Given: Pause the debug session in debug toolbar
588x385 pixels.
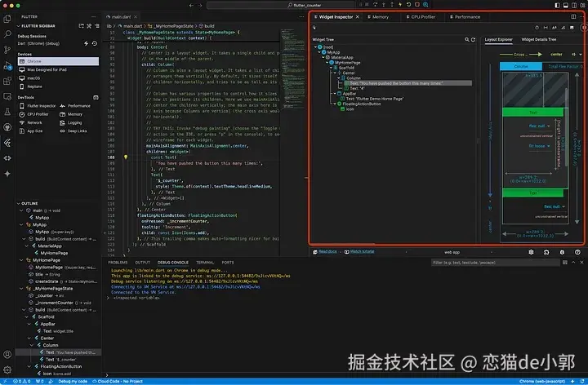Looking at the screenshot, I should pos(367,5).
